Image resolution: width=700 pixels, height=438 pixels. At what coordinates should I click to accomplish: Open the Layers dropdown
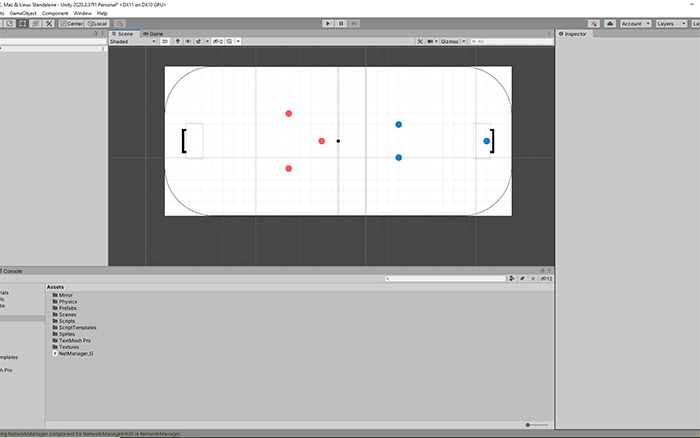coord(671,24)
